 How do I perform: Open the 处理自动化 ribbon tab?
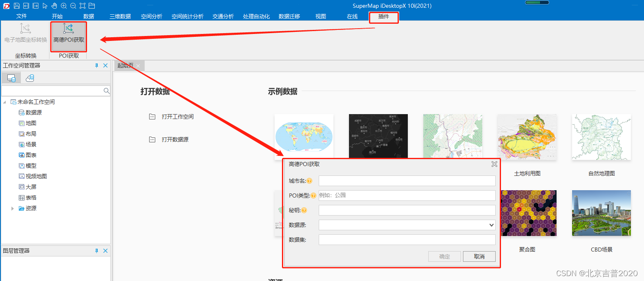(256, 16)
